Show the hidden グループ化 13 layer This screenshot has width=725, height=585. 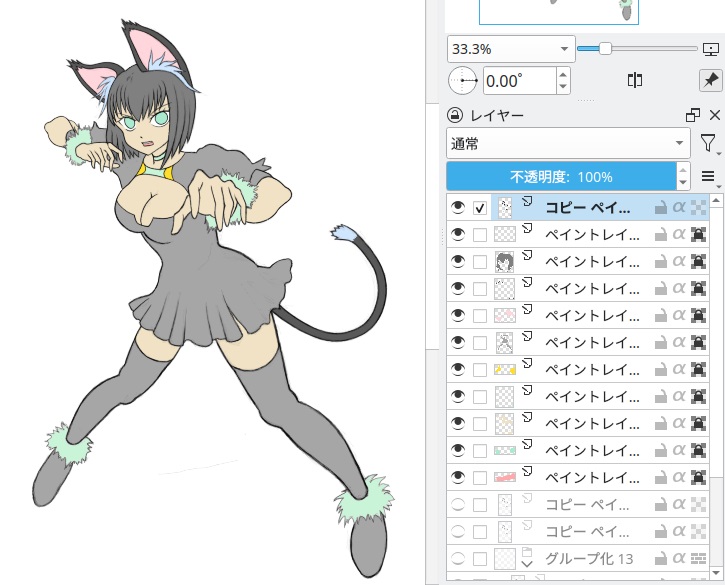[459, 558]
